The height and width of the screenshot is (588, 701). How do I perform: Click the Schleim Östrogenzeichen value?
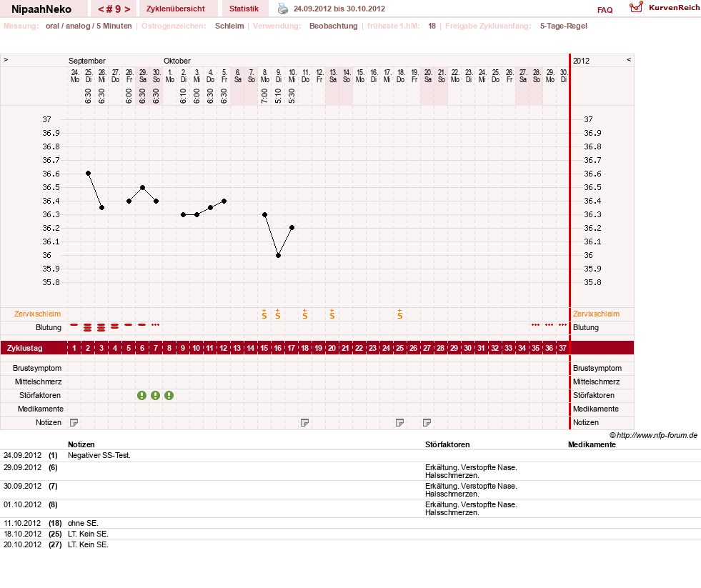point(229,26)
